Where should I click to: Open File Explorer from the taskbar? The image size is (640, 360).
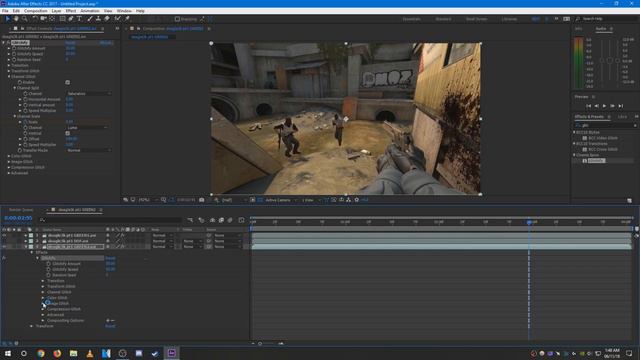[x=73, y=353]
